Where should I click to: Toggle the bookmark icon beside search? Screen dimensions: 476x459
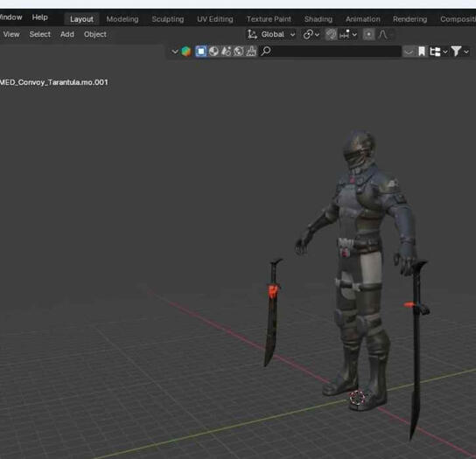(x=422, y=52)
